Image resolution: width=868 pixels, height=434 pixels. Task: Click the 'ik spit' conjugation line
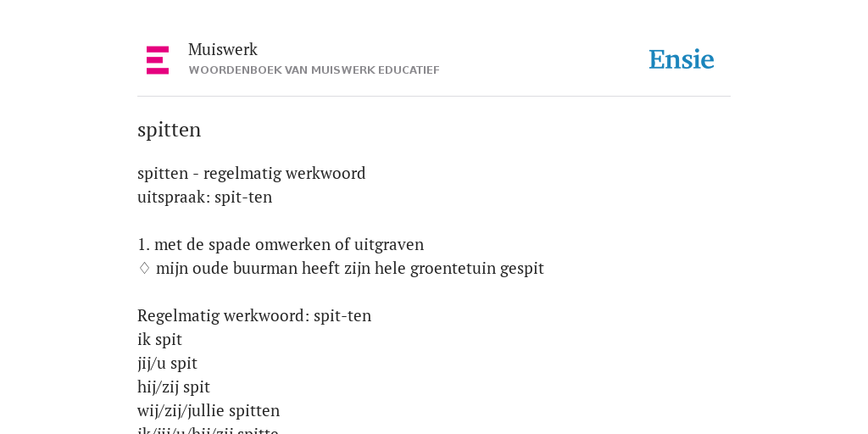pyautogui.click(x=159, y=340)
